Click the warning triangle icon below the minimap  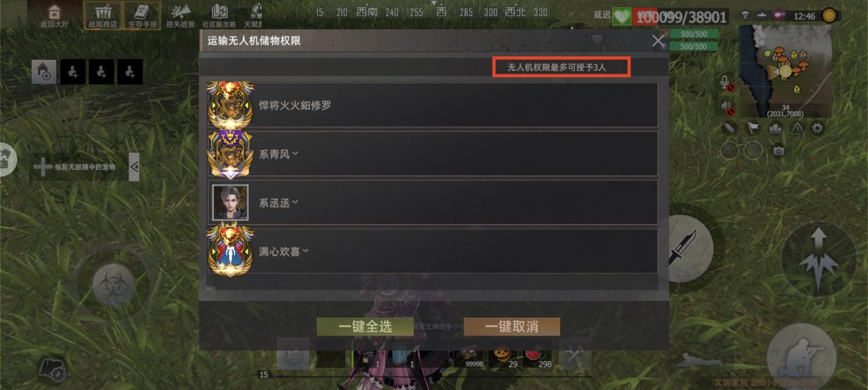(797, 128)
